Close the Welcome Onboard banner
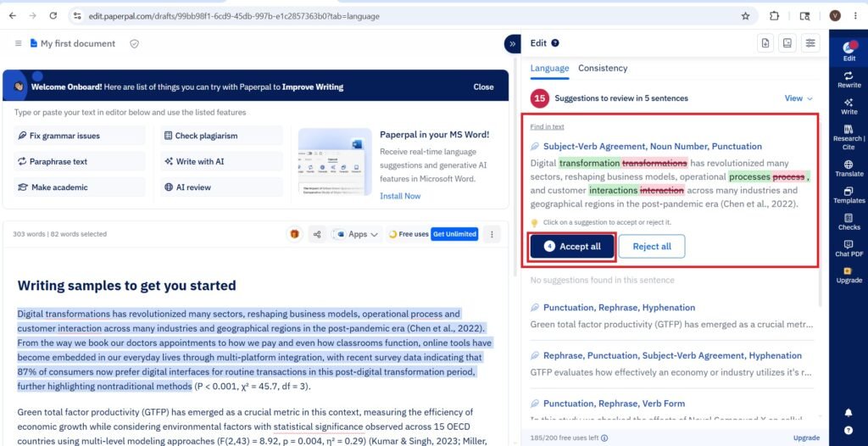Screen dimensions: 868x446 pos(483,87)
